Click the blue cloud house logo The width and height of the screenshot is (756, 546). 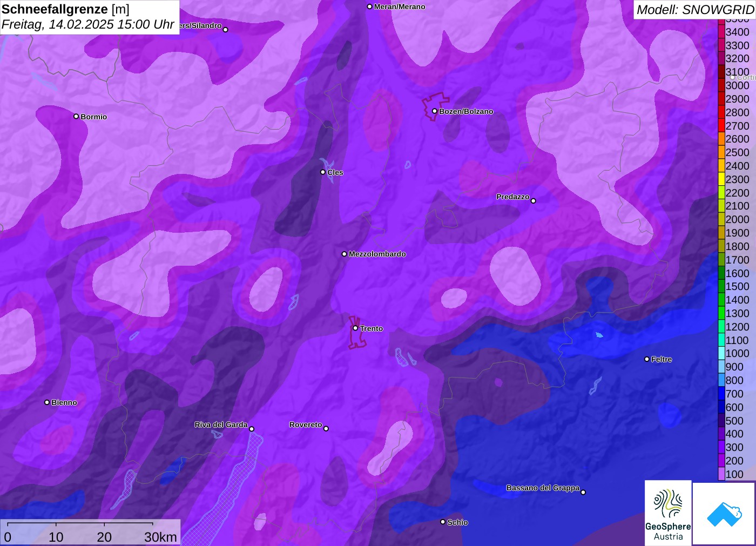pyautogui.click(x=724, y=514)
